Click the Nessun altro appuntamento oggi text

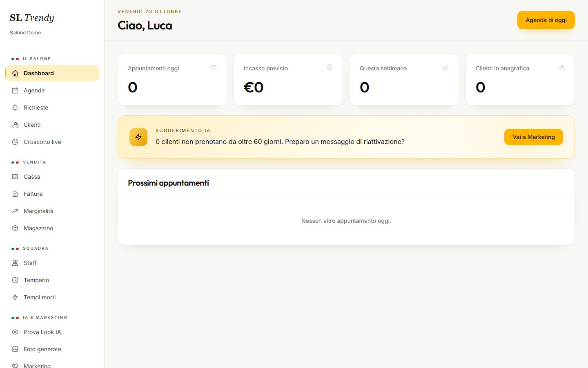(346, 221)
